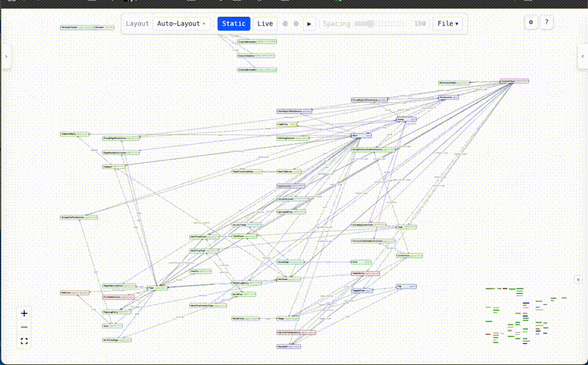Open settings via the gear icon
This screenshot has width=588, height=365.
click(531, 23)
